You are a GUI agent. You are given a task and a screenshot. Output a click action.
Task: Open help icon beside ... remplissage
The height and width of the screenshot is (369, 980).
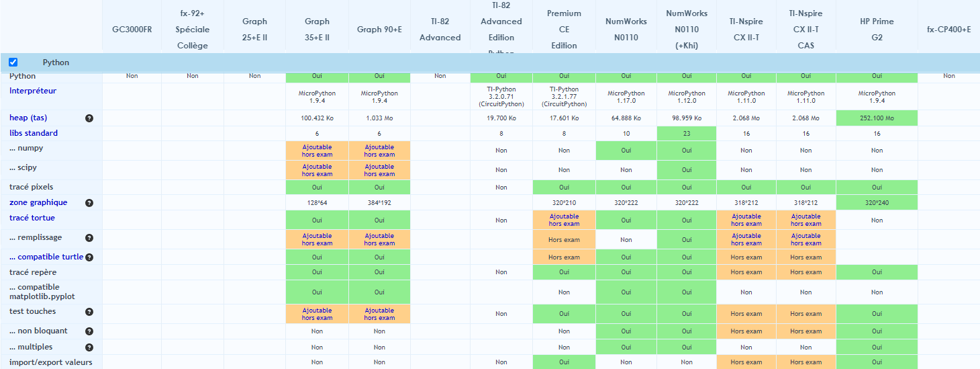click(x=89, y=238)
